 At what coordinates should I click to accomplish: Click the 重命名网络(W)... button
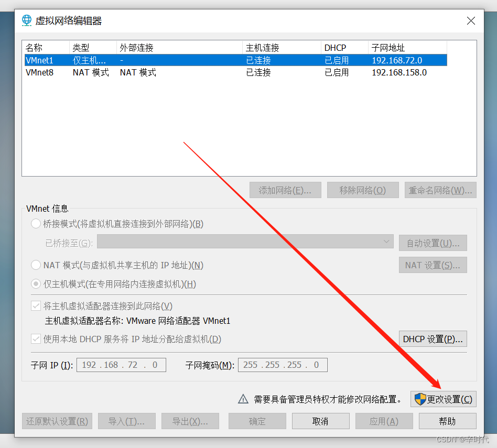point(440,190)
